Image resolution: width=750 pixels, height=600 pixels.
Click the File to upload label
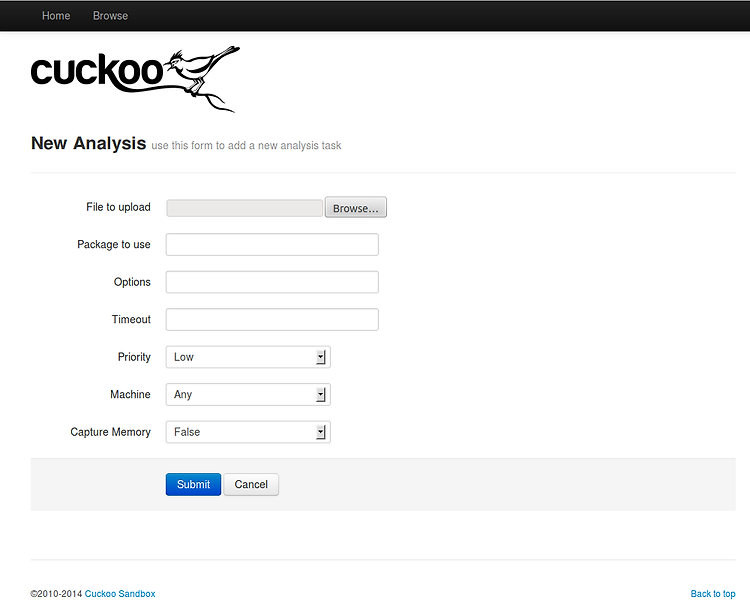[118, 207]
